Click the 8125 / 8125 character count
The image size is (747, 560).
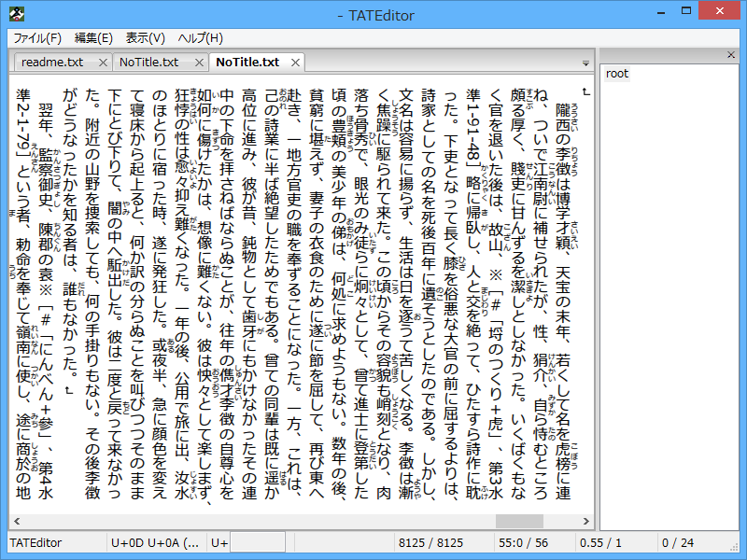(430, 543)
